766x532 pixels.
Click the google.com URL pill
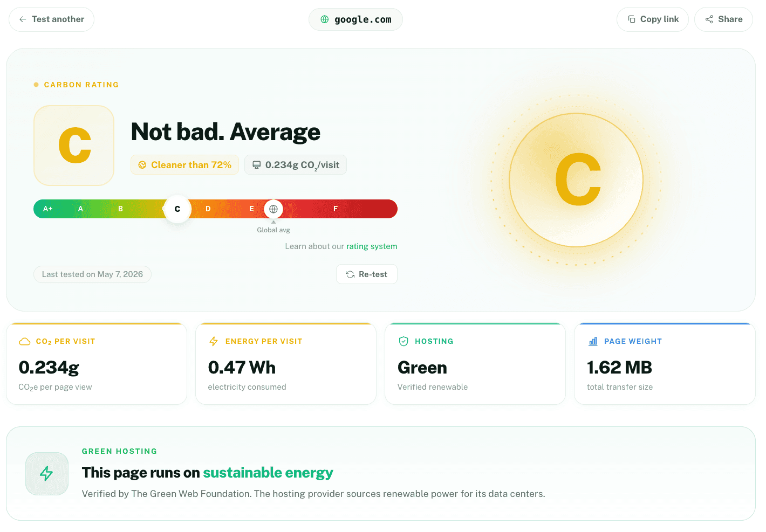tap(355, 19)
